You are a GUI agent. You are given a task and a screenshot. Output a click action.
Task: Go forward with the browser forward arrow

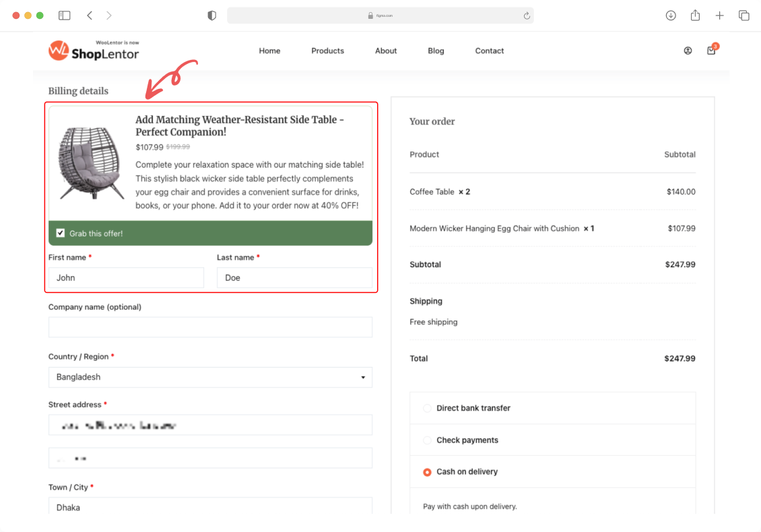point(108,15)
